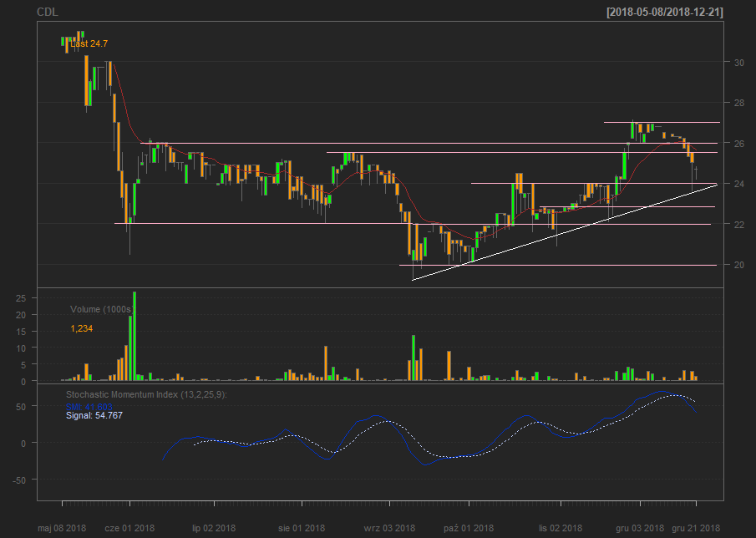Click the "sie 01 2018" date label
Viewport: 756px width, 538px height.
click(x=302, y=528)
